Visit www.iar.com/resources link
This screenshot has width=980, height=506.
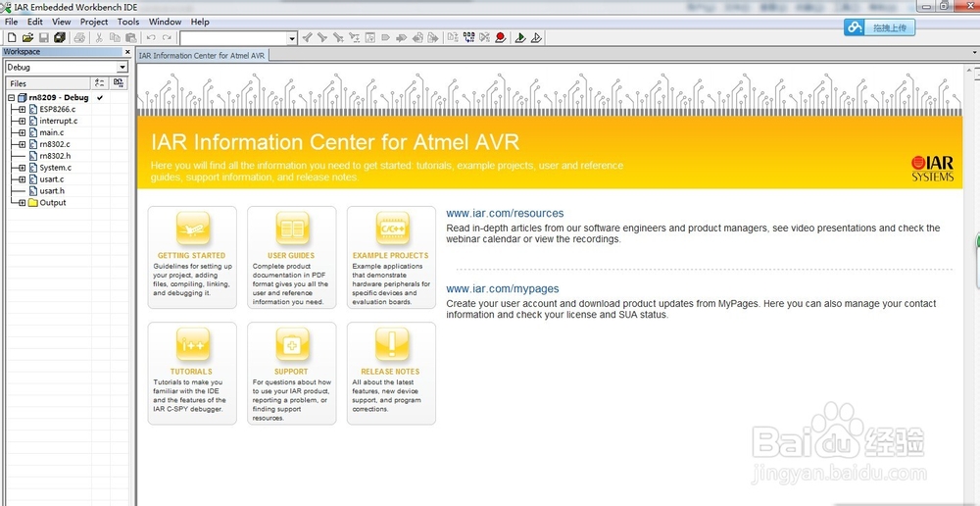point(505,213)
